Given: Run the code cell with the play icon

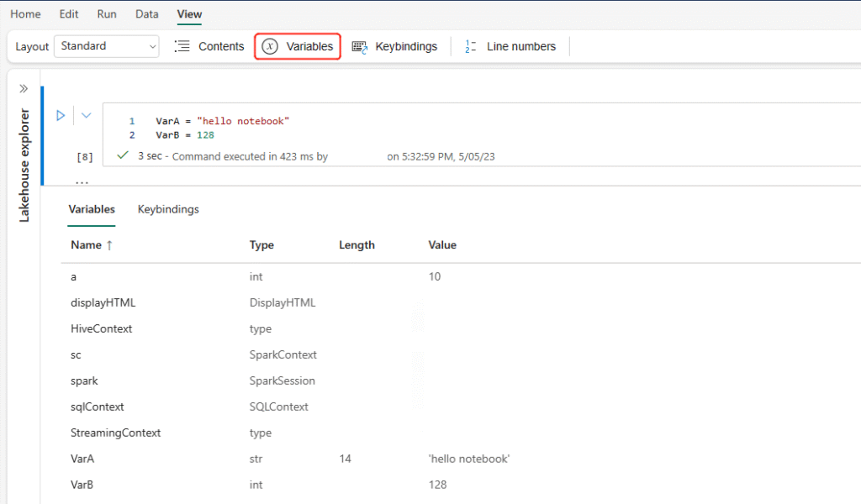Looking at the screenshot, I should click(61, 115).
